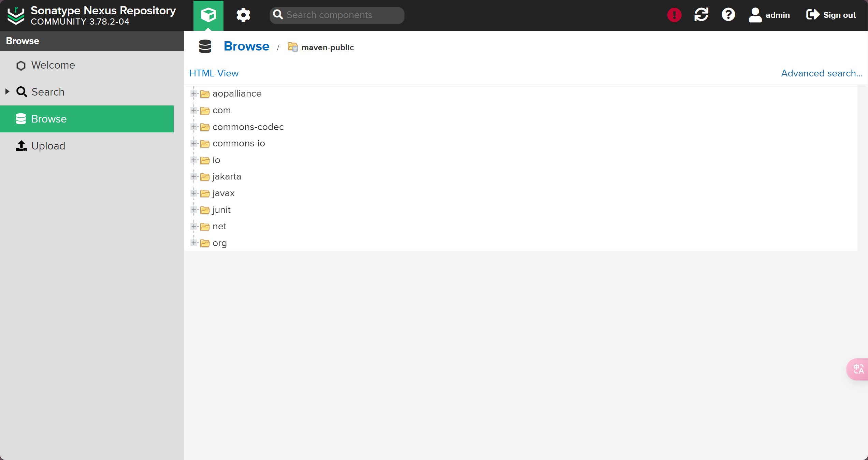Select the commons-codec tree row
This screenshot has width=868, height=460.
point(521,127)
